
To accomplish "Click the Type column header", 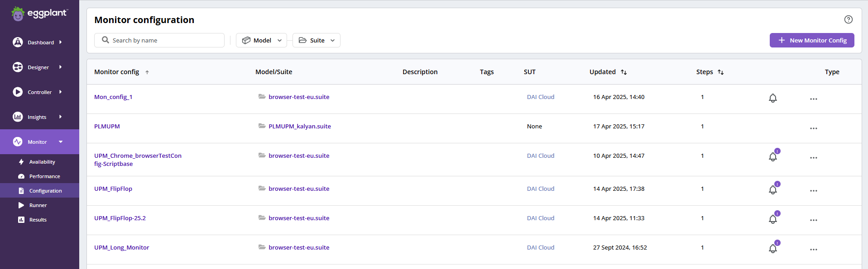I will [x=832, y=72].
